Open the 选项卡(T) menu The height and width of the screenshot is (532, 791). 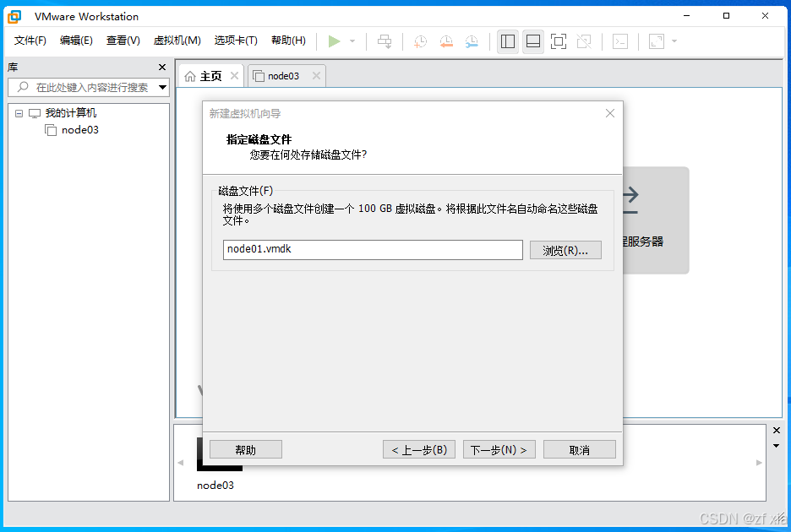236,41
